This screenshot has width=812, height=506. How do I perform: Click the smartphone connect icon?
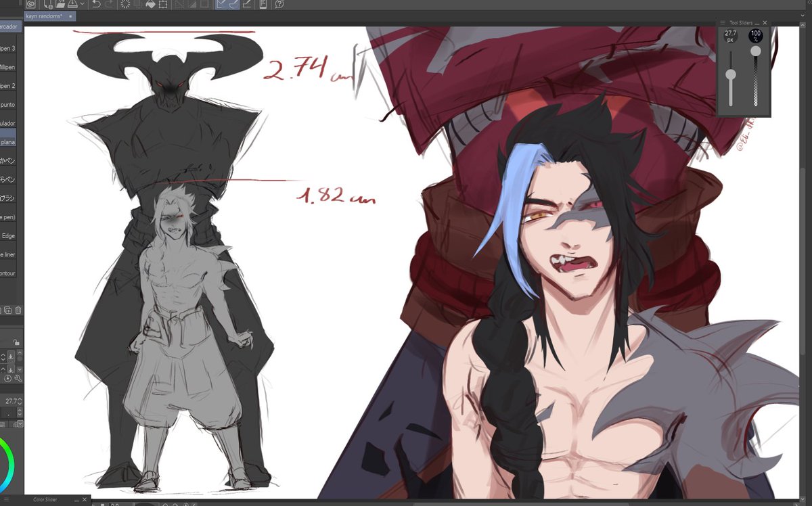coord(263,4)
